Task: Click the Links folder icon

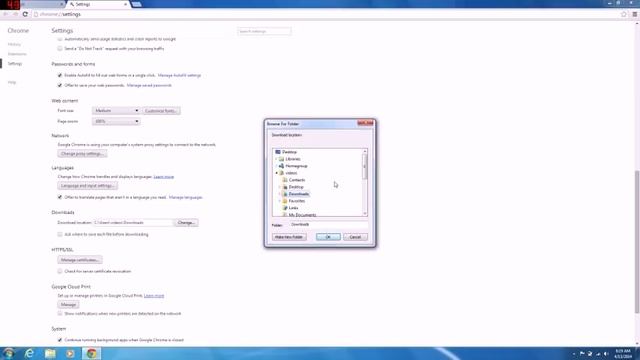Action: pyautogui.click(x=285, y=208)
